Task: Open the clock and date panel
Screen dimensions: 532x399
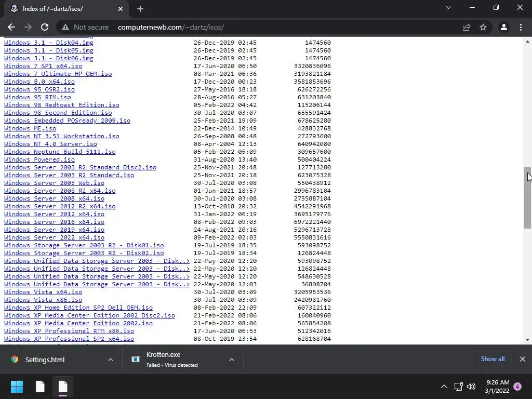Action: pyautogui.click(x=497, y=387)
